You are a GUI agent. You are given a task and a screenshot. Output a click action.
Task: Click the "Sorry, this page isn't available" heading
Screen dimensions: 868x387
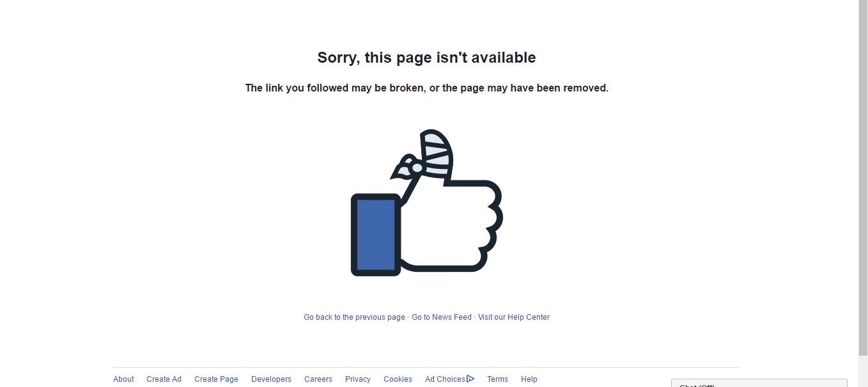pyautogui.click(x=427, y=58)
